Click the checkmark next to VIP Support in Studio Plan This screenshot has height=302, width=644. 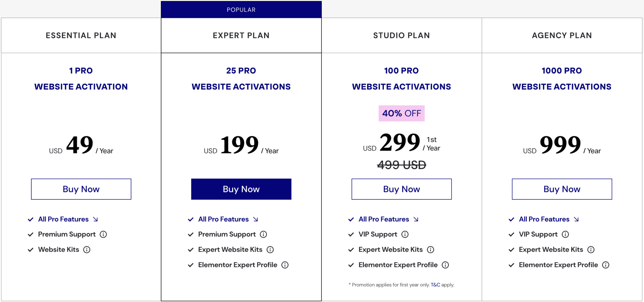point(351,234)
